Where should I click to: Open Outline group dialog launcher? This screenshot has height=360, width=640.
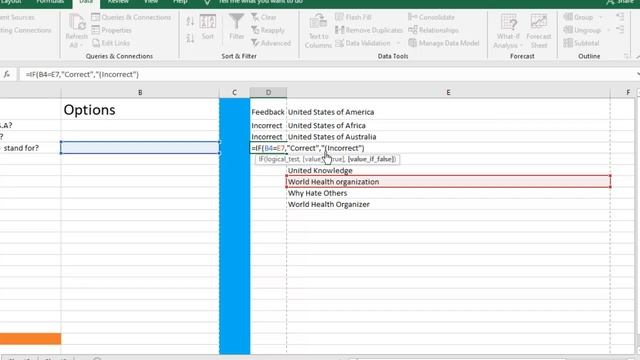pyautogui.click(x=627, y=56)
